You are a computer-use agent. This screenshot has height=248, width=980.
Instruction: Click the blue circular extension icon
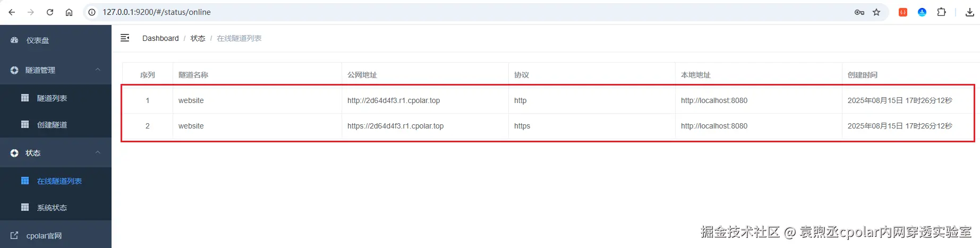922,12
